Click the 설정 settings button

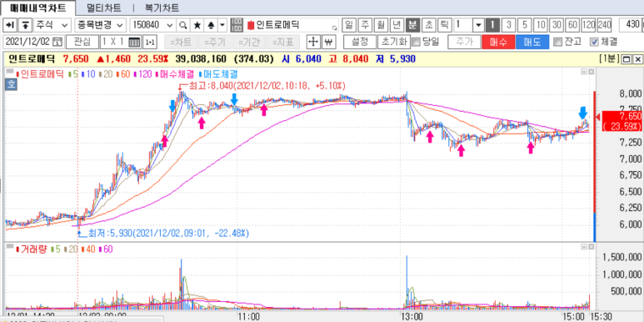click(x=359, y=42)
